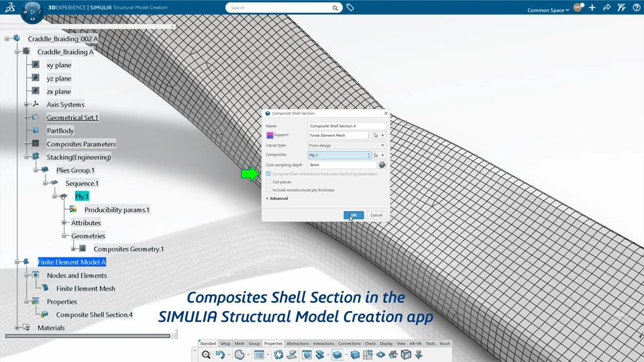The width and height of the screenshot is (644, 362).
Task: Select Composite Shell Section.4 in the tree
Action: pos(94,314)
